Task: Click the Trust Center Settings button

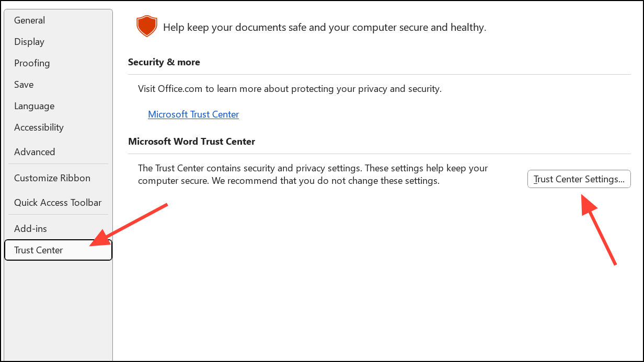Action: (x=579, y=179)
